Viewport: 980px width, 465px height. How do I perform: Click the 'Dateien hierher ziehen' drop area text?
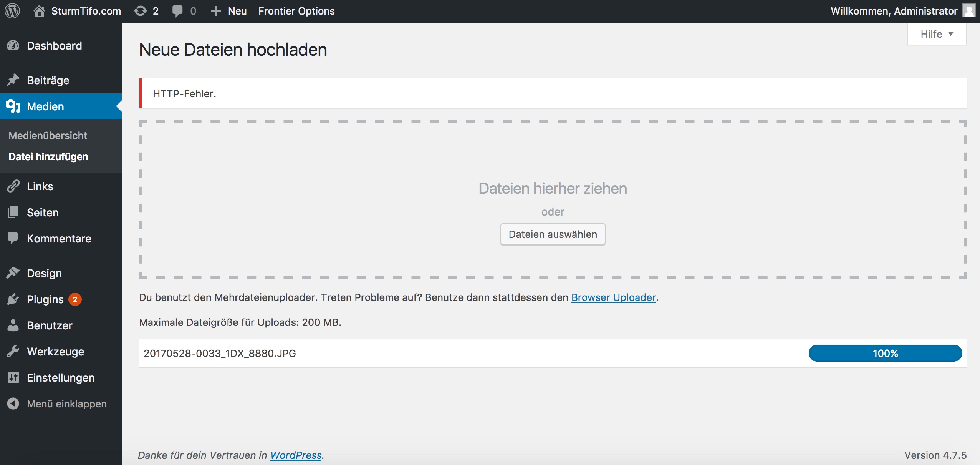(x=553, y=188)
